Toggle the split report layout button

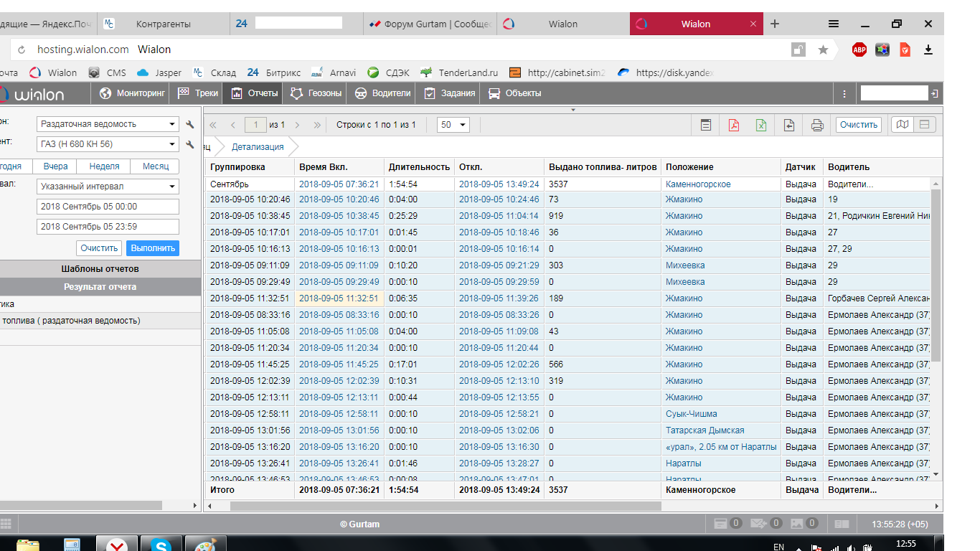(924, 125)
